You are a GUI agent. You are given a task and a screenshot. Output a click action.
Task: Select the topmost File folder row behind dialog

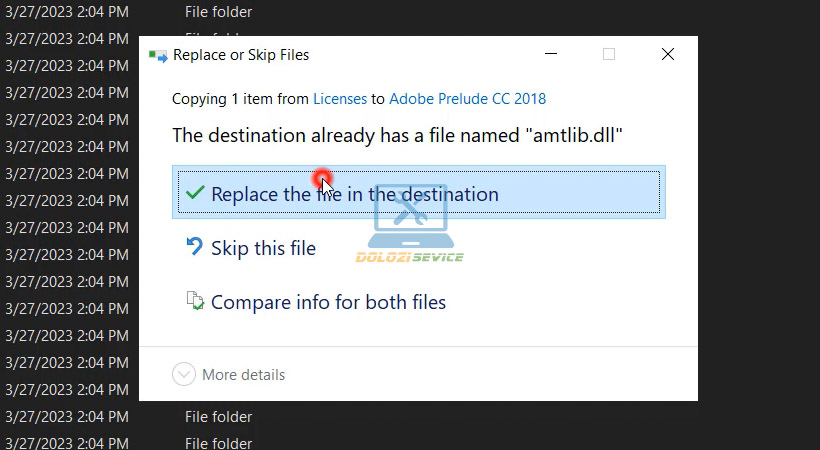click(x=218, y=12)
